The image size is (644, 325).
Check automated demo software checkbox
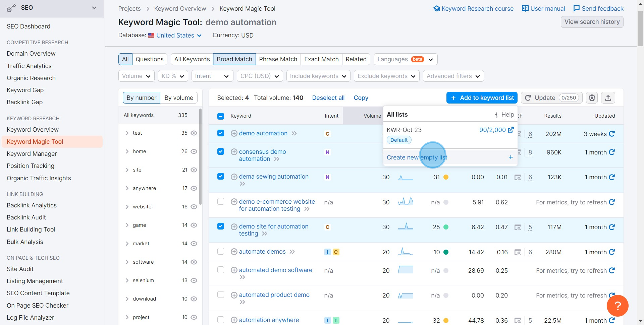coord(220,270)
